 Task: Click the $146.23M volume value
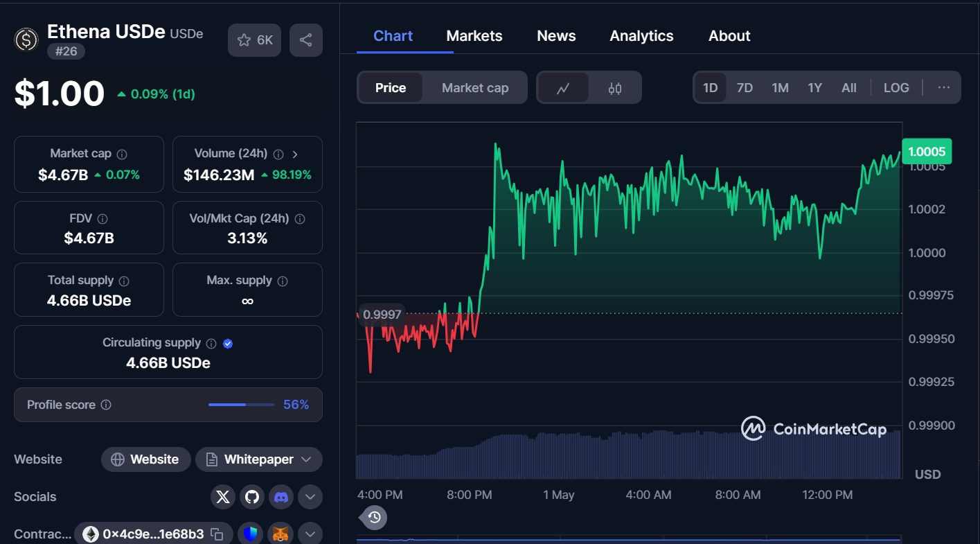[219, 175]
